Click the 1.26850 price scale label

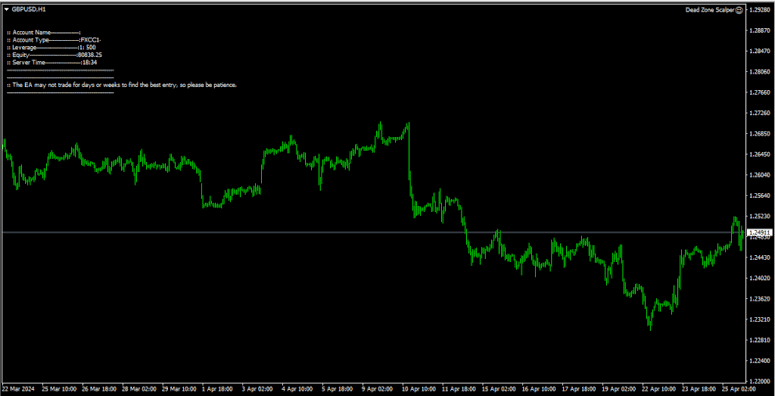760,134
